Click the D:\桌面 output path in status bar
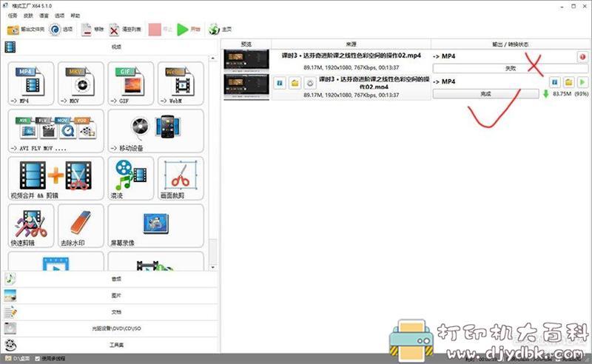The height and width of the screenshot is (364, 592). (17, 358)
